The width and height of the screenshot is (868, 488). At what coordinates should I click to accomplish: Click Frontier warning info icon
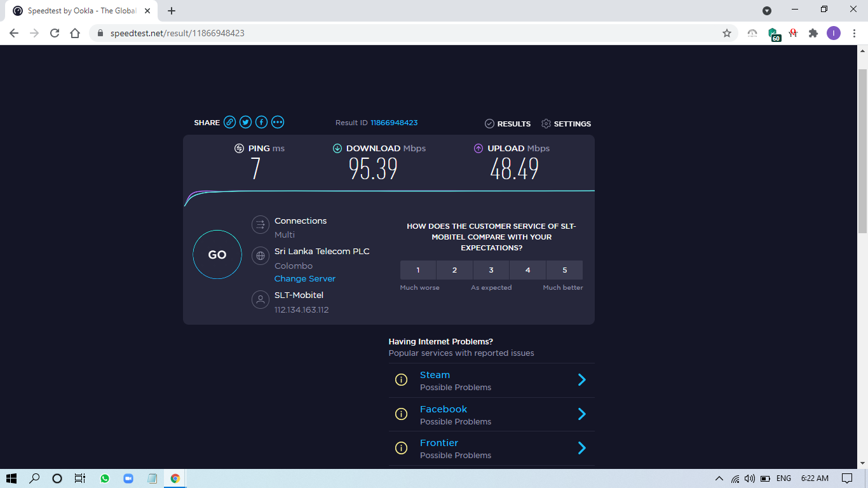tap(401, 448)
